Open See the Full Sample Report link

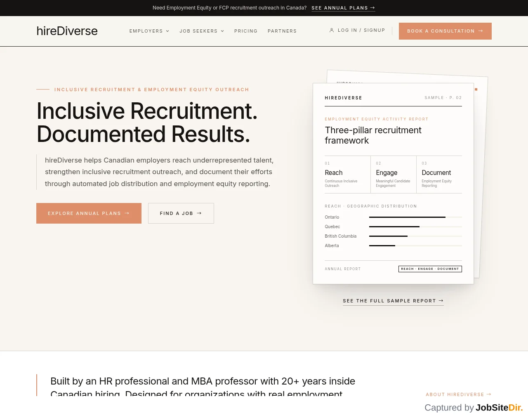[x=393, y=301]
